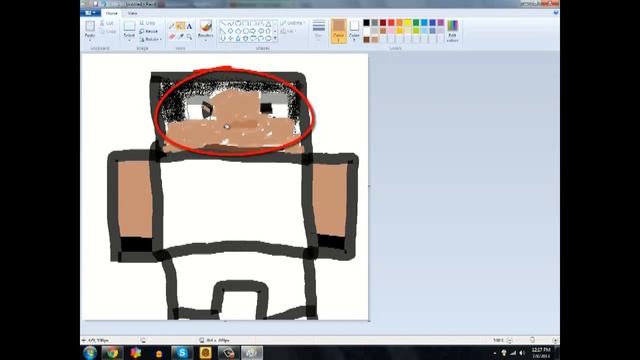Switch to the View ribbon tab
Viewport: 640px width, 360px height.
click(132, 13)
